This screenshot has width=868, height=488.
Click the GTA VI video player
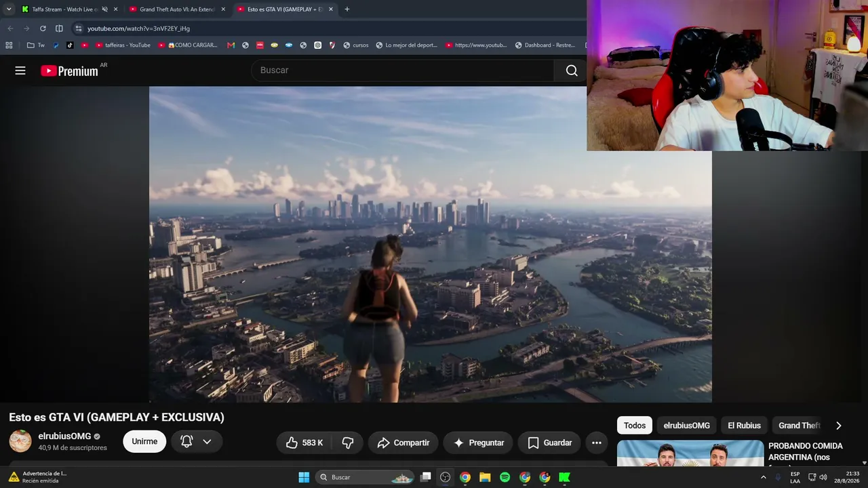coord(431,244)
